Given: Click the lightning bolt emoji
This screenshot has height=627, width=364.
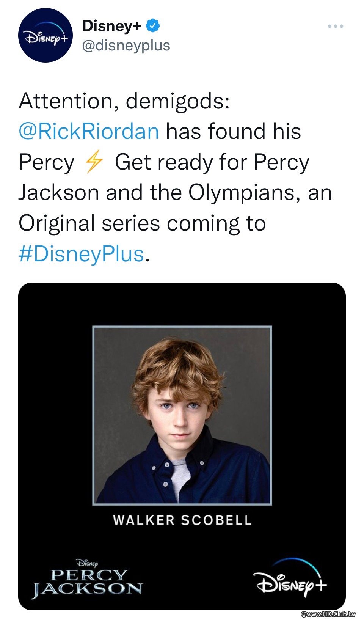Looking at the screenshot, I should coord(94,162).
